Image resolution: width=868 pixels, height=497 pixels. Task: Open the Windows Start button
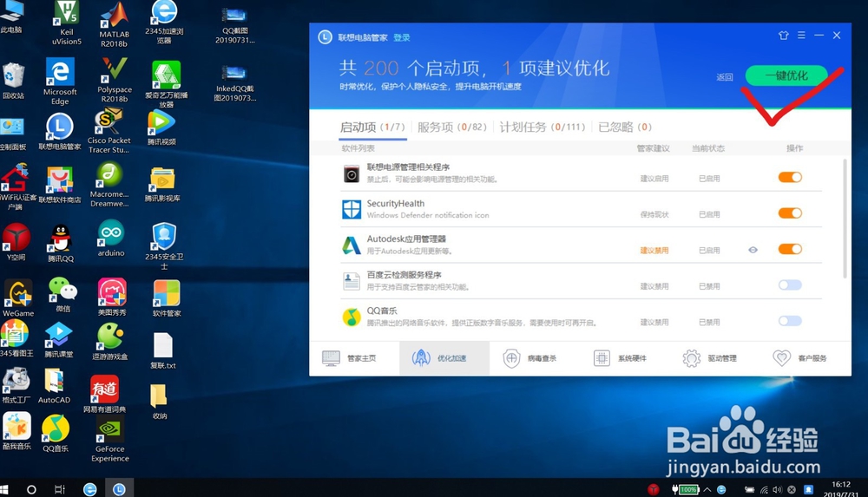(x=3, y=489)
